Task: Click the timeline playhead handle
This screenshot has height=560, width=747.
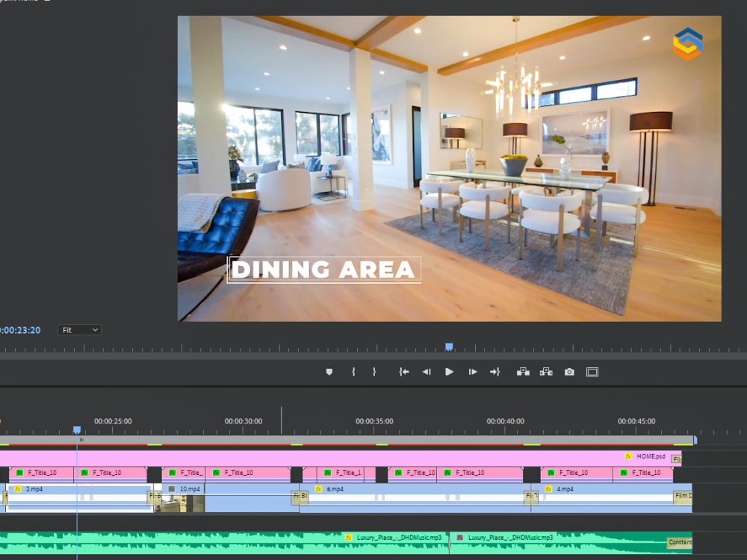Action: [77, 430]
